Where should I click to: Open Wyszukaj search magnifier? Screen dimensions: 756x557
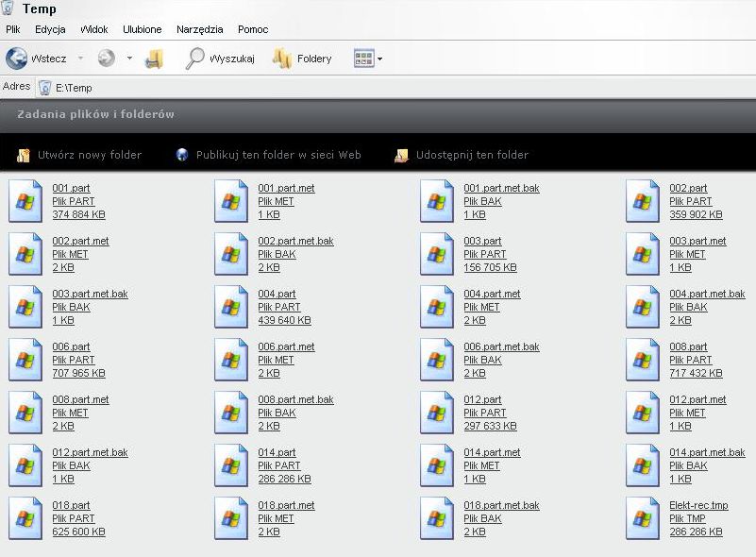point(195,59)
